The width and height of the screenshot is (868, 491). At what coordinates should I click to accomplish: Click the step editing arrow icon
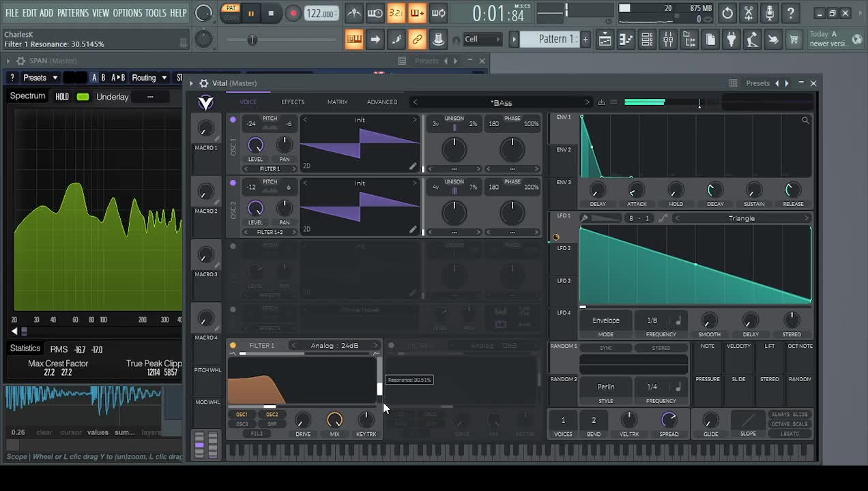pos(375,39)
